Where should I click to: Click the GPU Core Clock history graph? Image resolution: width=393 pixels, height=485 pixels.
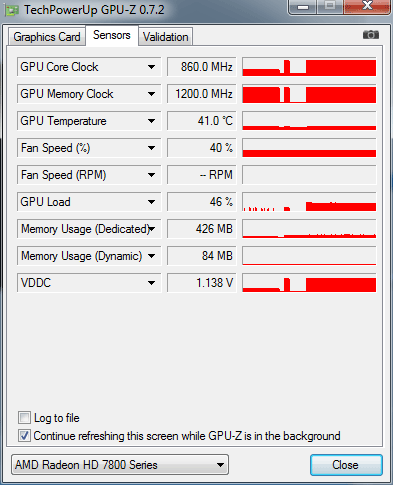(309, 67)
